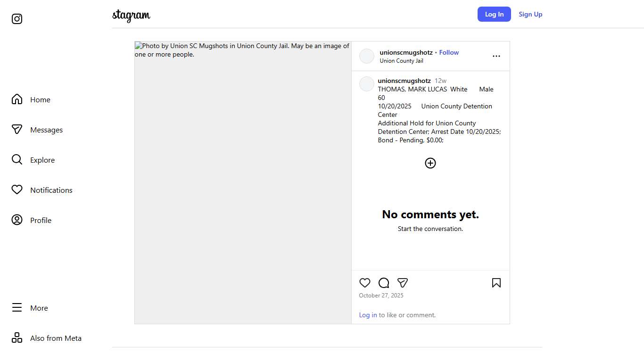
Task: Open comments via speech bubble icon
Action: [x=384, y=283]
